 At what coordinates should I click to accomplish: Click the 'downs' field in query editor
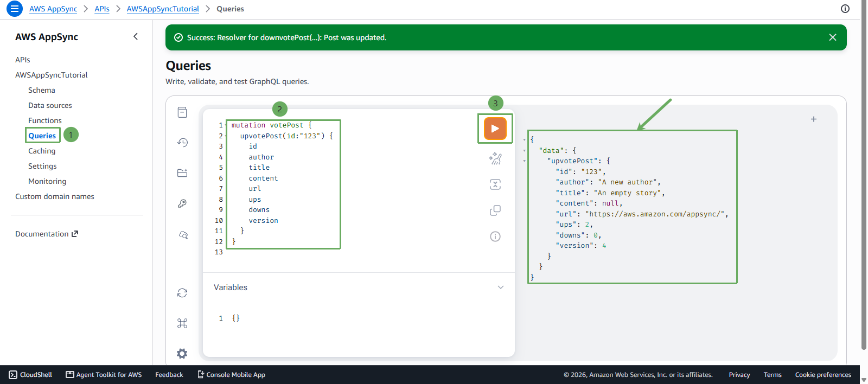tap(259, 210)
